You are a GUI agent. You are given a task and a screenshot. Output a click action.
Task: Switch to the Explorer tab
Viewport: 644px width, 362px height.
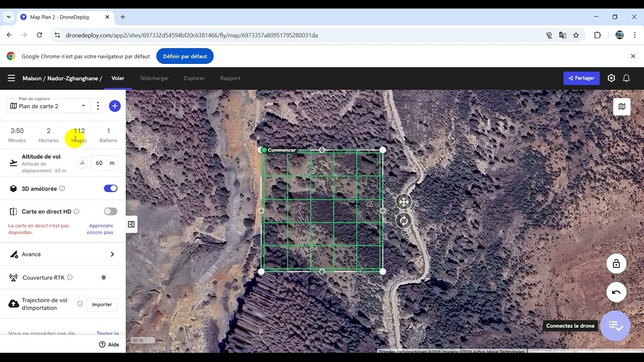194,78
